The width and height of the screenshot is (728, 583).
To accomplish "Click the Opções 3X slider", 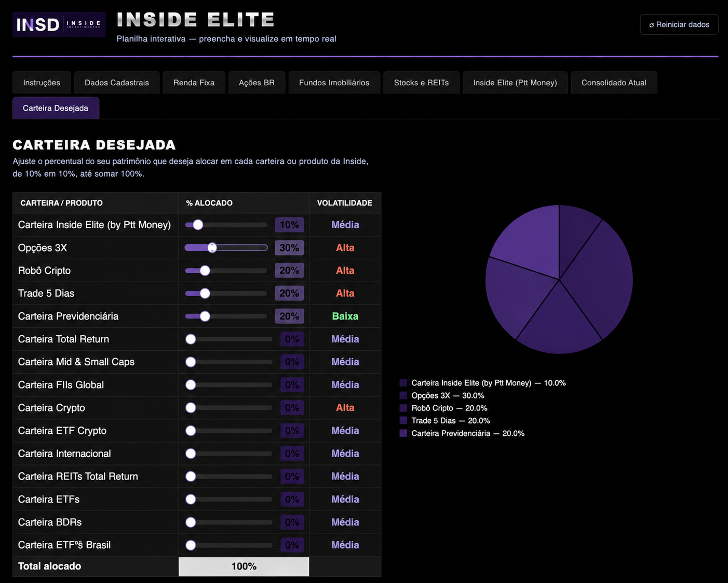I will (x=226, y=248).
